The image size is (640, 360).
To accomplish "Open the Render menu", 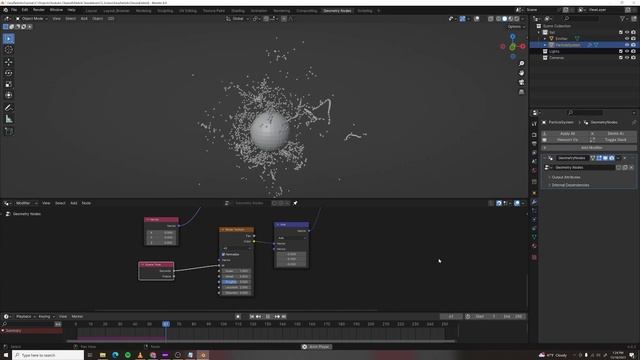I will click(x=39, y=10).
